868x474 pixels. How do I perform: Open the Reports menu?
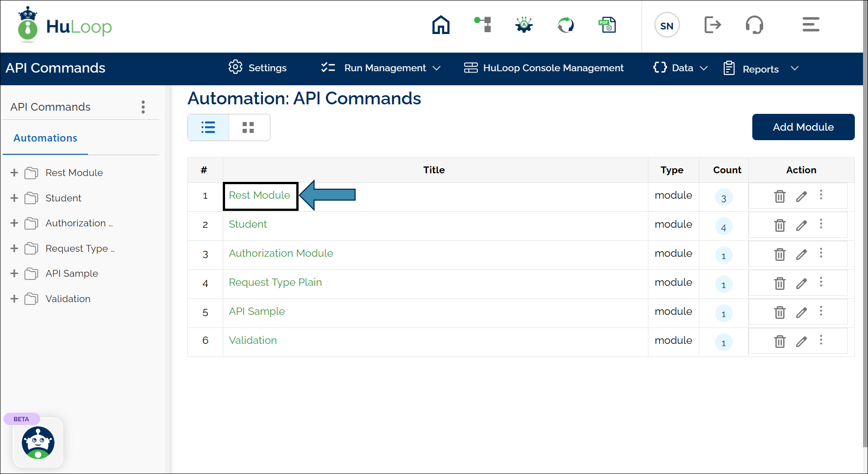[760, 69]
